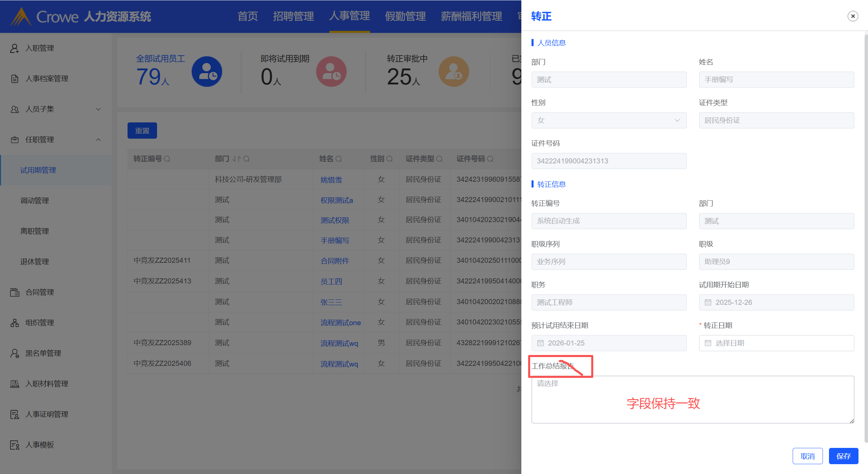Image resolution: width=868 pixels, height=474 pixels.
Task: Open employee link 姚惜雪
Action: pos(331,180)
